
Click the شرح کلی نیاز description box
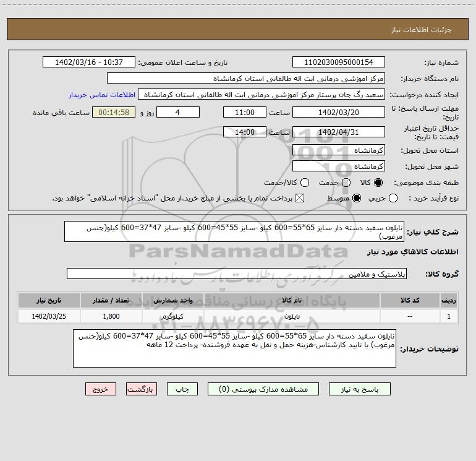point(234,231)
